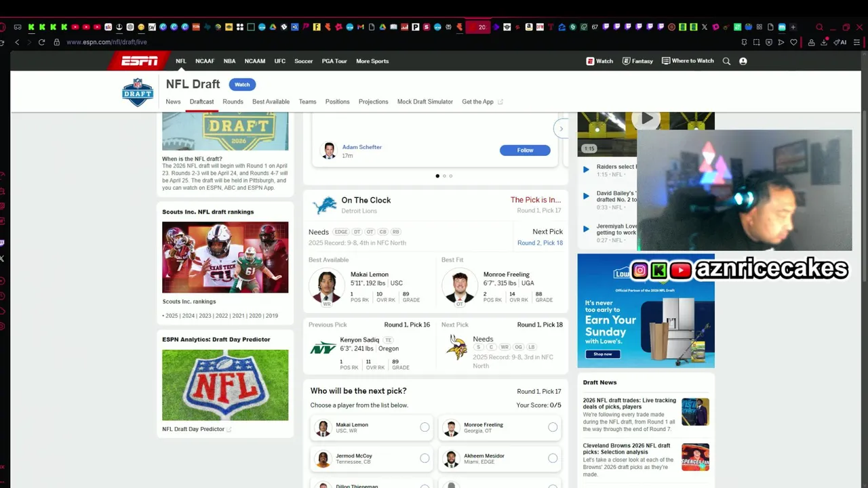Play the David Bailey's video clip
Image resolution: width=868 pixels, height=488 pixels.
pos(586,196)
